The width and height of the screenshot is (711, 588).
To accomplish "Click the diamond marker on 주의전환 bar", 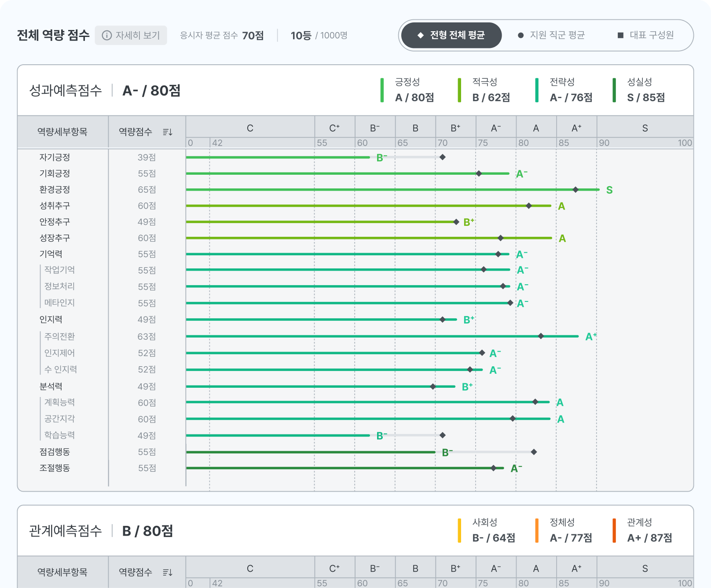I will coord(541,336).
